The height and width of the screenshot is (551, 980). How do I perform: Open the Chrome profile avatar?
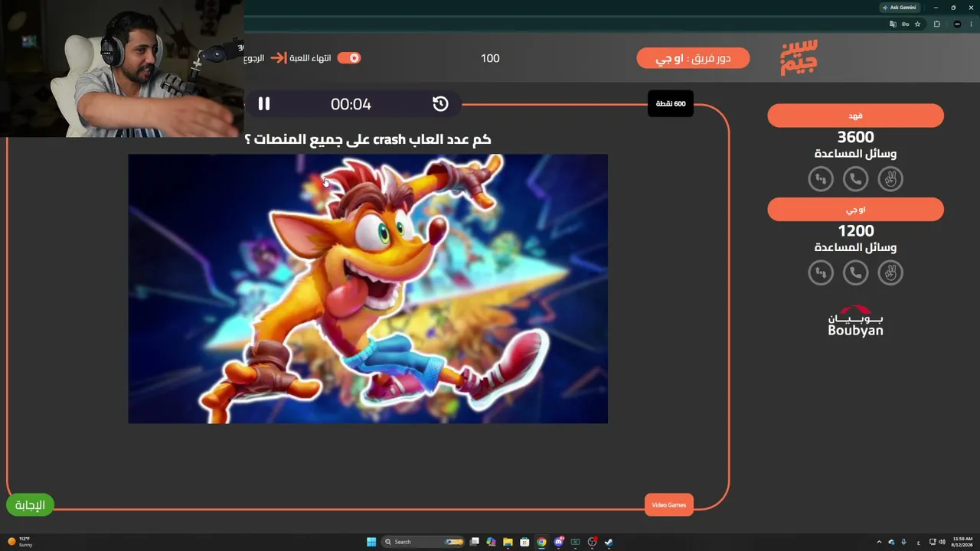click(x=957, y=24)
